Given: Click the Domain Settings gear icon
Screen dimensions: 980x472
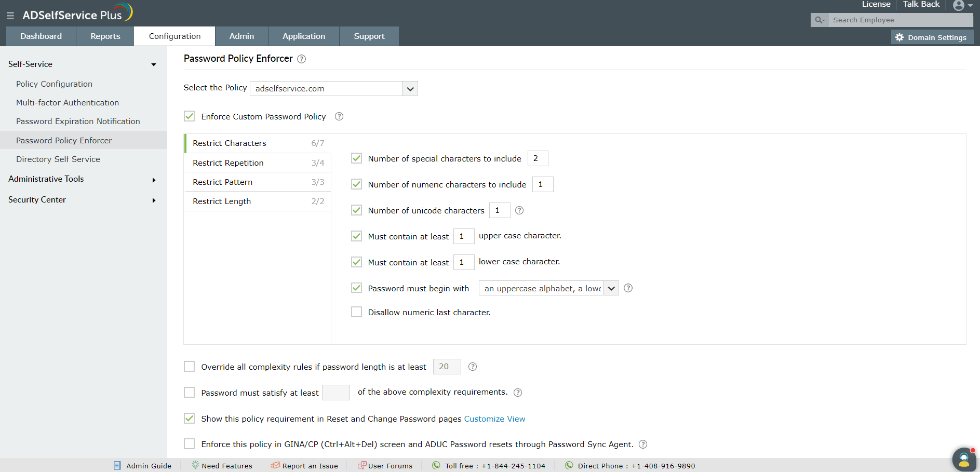Looking at the screenshot, I should coord(900,37).
